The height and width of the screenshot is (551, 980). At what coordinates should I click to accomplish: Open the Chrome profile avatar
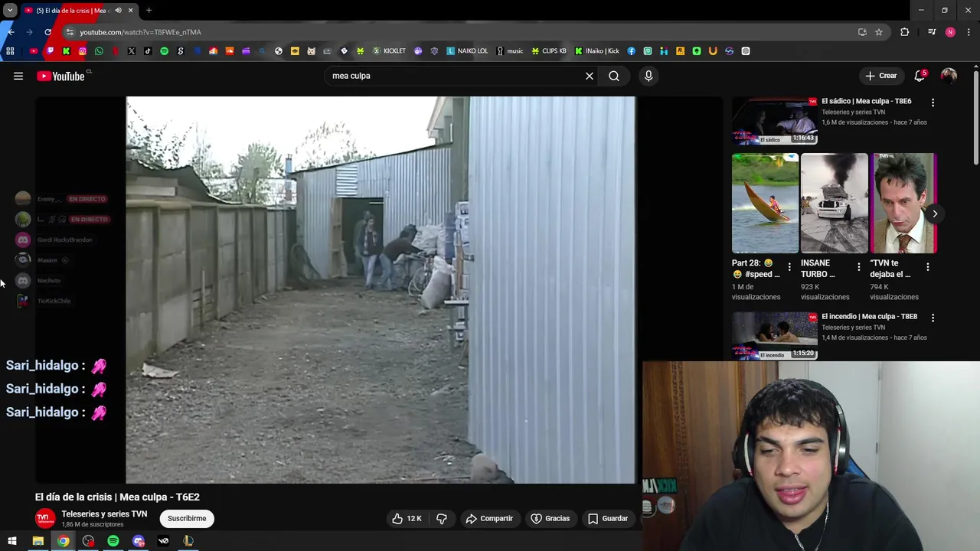pos(950,32)
